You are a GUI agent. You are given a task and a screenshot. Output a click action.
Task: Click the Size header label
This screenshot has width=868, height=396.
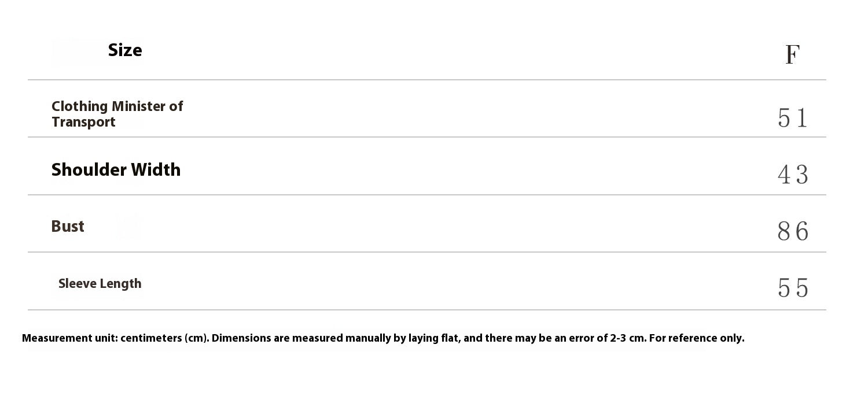(124, 50)
